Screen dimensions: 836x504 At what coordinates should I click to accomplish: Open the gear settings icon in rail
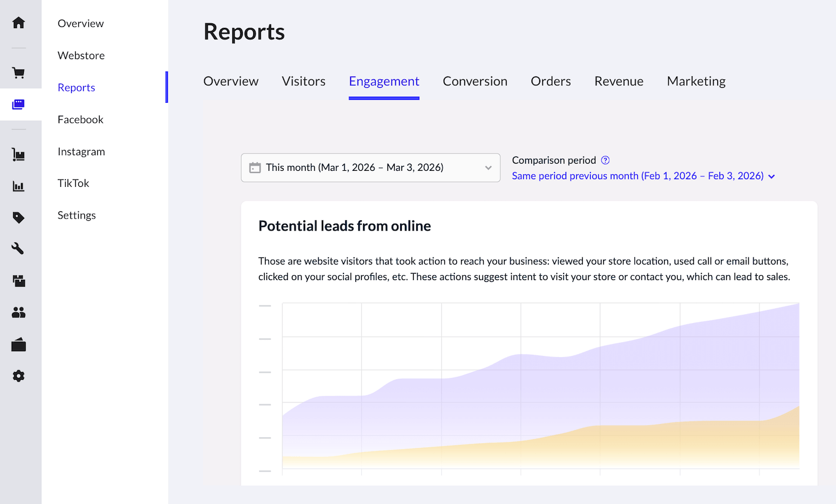click(19, 376)
